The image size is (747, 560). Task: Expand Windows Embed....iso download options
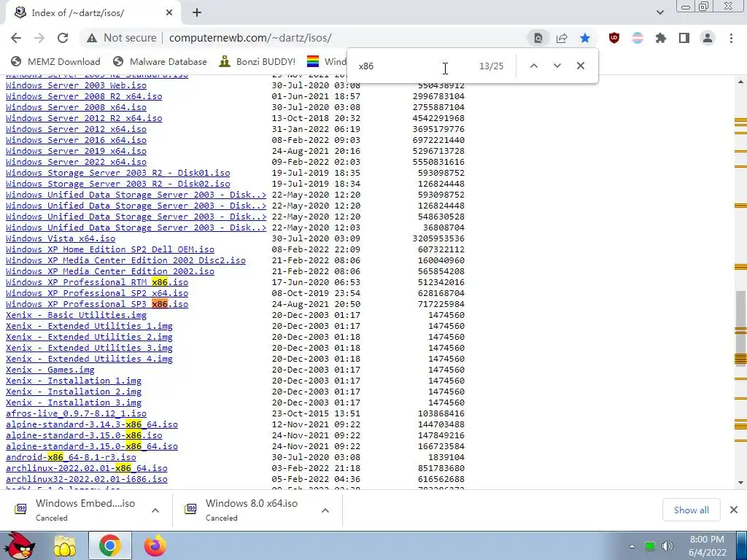coord(155,510)
